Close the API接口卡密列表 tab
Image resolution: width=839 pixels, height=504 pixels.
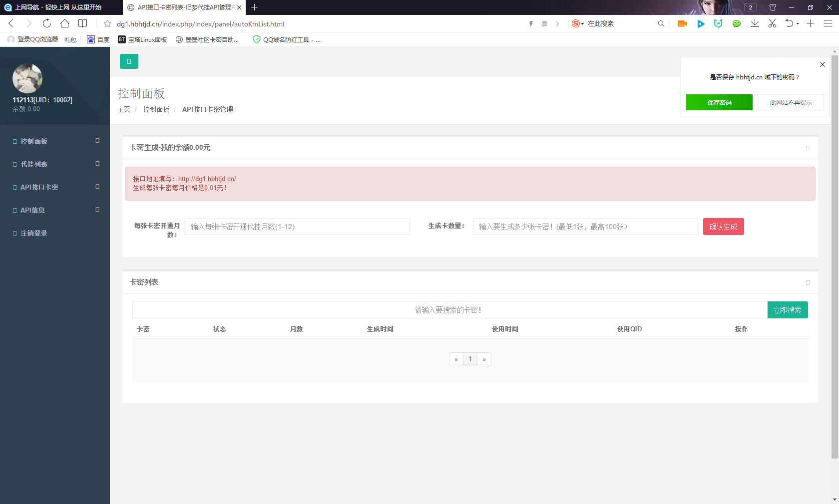click(239, 7)
